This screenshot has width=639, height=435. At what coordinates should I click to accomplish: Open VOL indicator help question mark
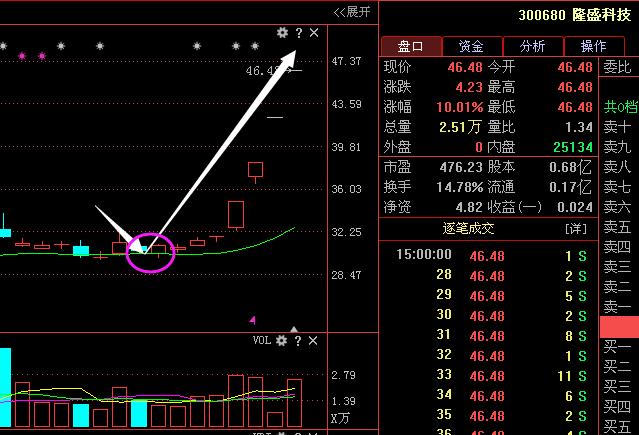(x=298, y=341)
